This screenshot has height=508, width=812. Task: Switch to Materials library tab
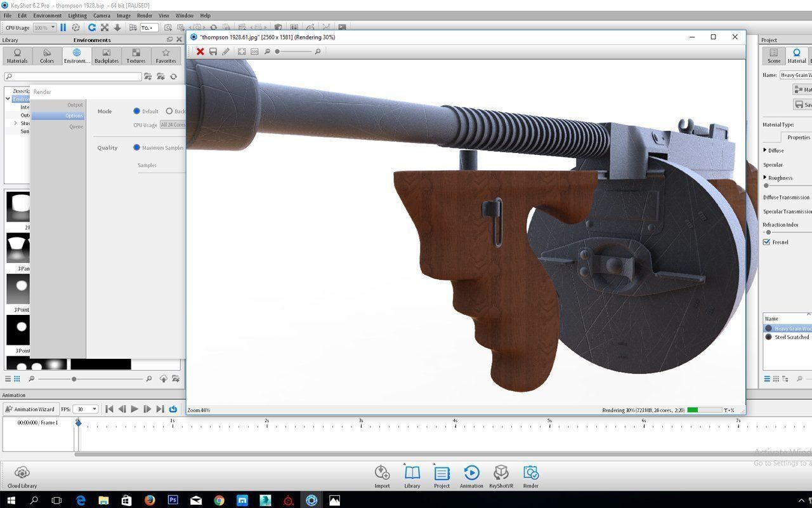(17, 56)
